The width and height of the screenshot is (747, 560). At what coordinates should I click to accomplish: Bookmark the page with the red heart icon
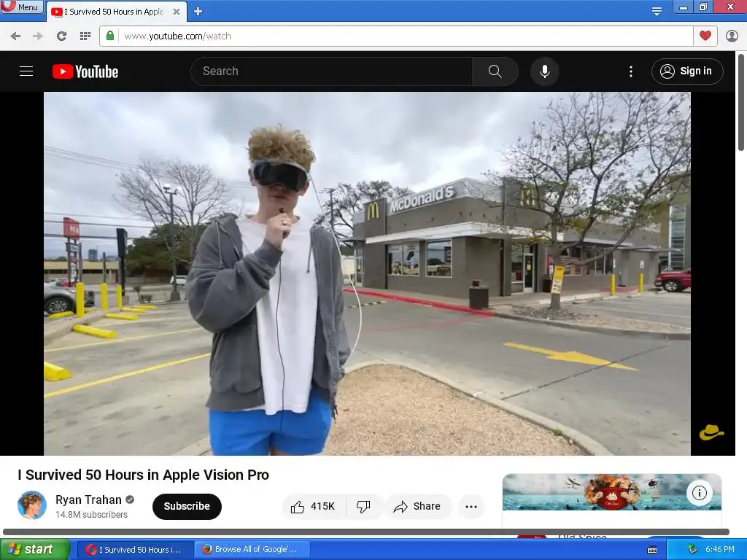705,36
